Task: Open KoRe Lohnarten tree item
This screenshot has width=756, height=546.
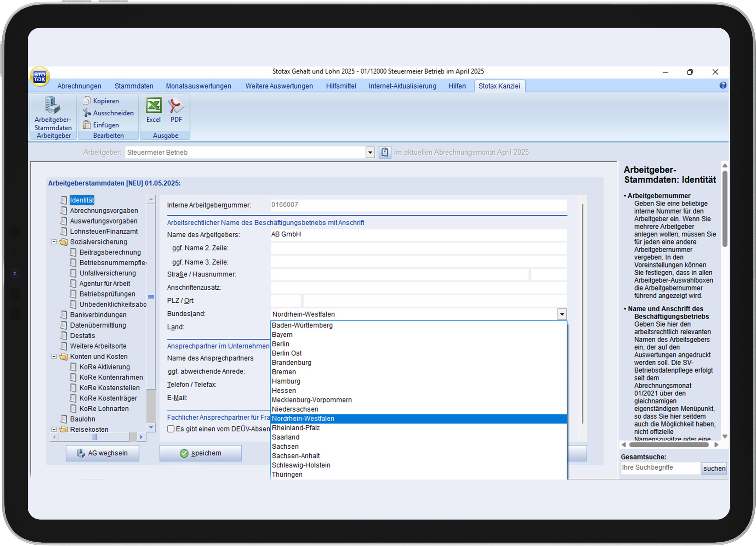Action: coord(104,409)
